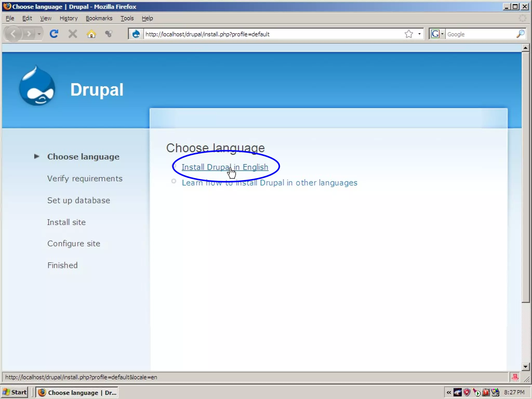Click the Back navigation arrow
532x399 pixels.
[x=13, y=34]
